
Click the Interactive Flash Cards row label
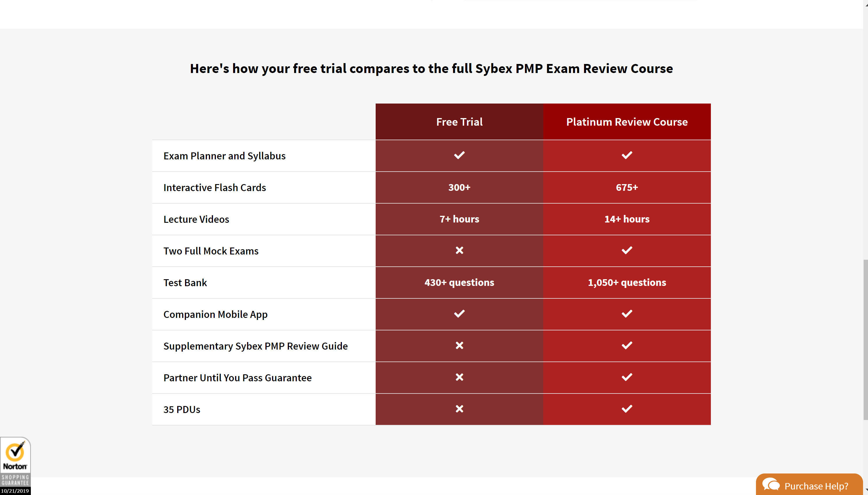[x=215, y=188]
